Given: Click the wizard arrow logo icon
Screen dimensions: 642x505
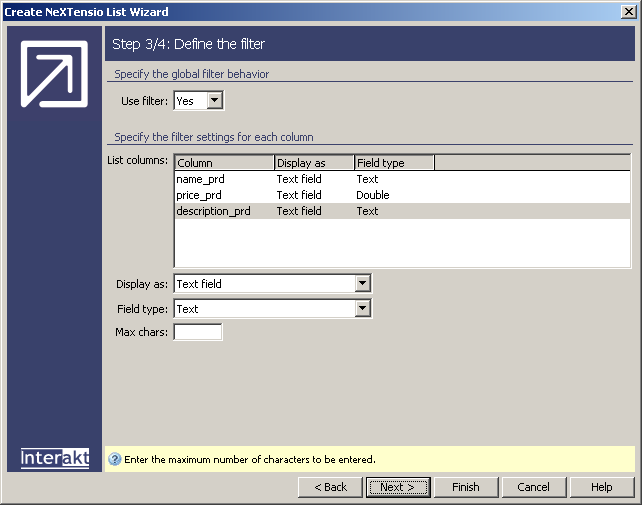Looking at the screenshot, I should 54,74.
